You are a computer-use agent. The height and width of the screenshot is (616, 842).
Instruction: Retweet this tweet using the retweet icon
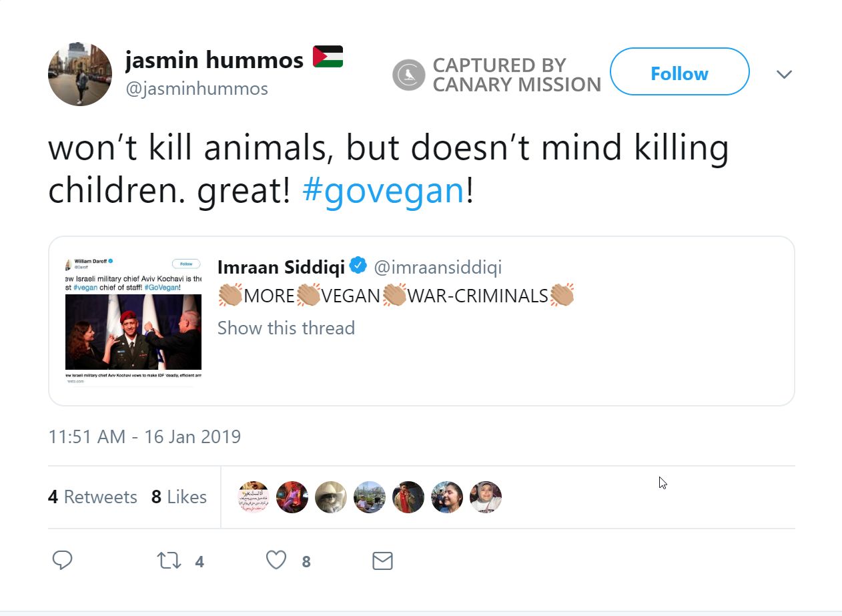click(169, 561)
